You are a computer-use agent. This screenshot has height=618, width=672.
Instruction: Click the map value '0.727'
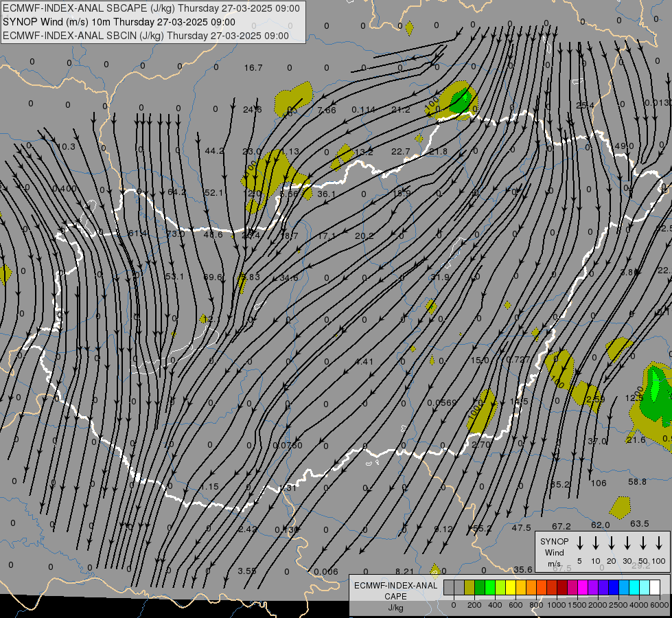click(x=518, y=359)
